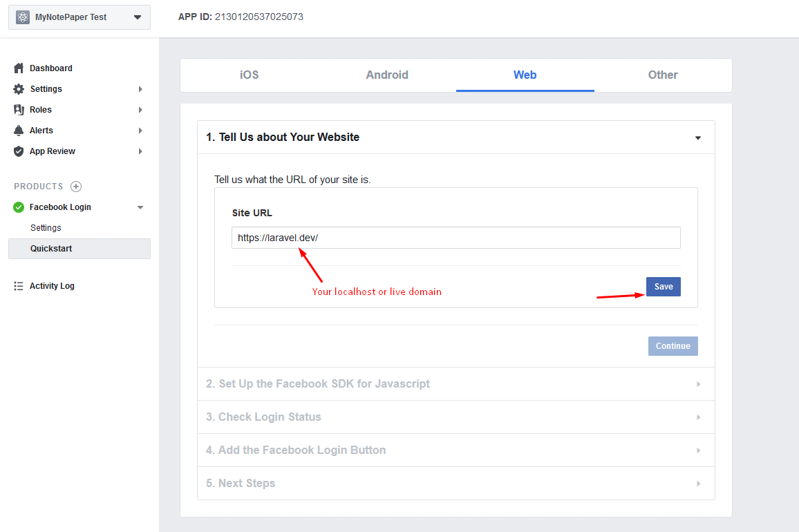Open Dashboard in the sidebar
The height and width of the screenshot is (532, 799).
click(51, 68)
